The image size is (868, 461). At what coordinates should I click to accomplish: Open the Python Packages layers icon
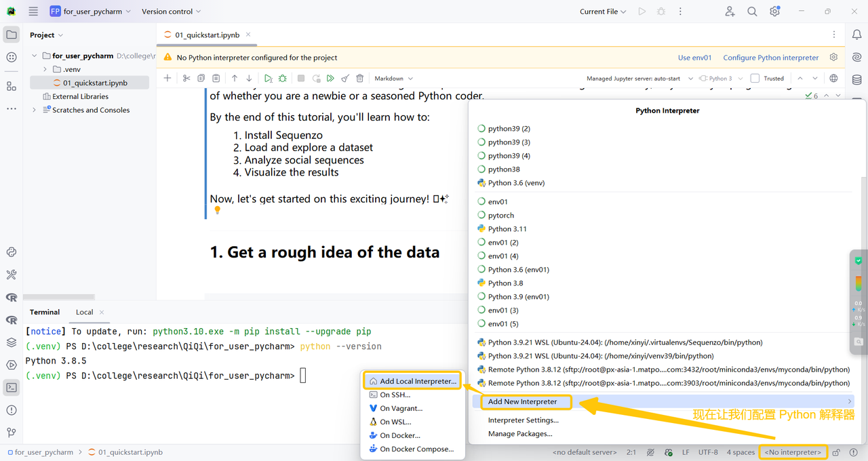point(12,342)
